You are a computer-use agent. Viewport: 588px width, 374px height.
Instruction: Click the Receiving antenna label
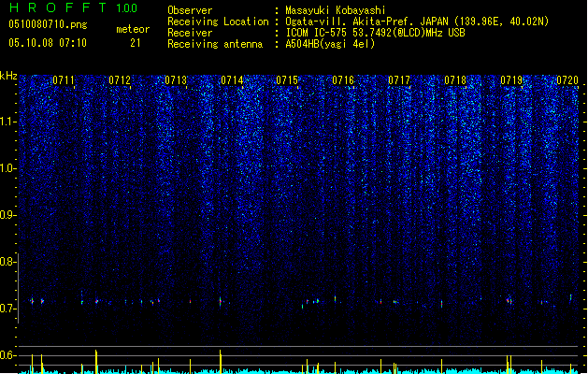(x=215, y=44)
